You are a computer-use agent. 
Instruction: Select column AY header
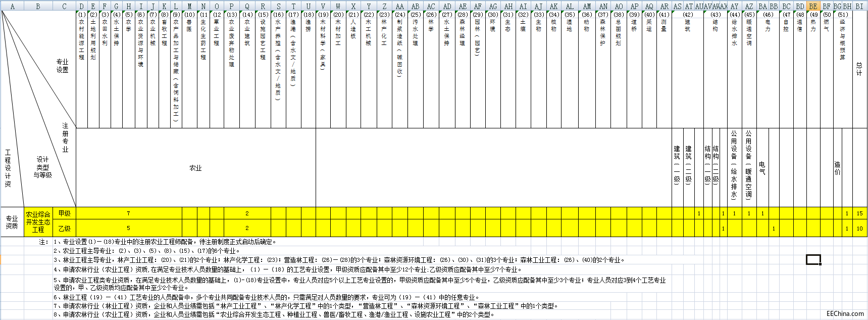click(734, 6)
